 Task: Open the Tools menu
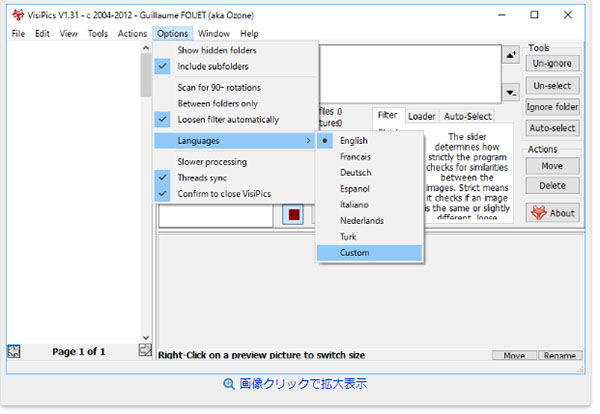tap(98, 33)
